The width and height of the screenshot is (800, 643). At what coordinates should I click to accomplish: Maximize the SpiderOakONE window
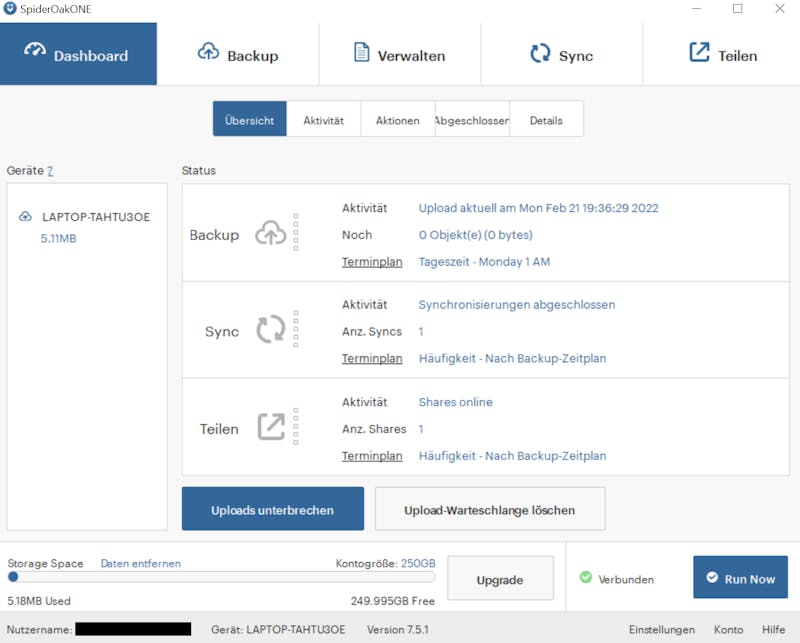(737, 8)
